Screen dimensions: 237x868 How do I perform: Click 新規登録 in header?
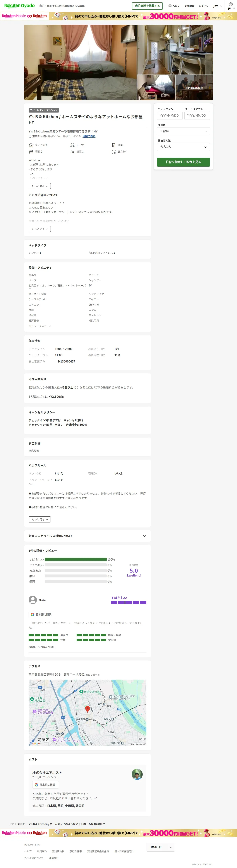(x=189, y=6)
